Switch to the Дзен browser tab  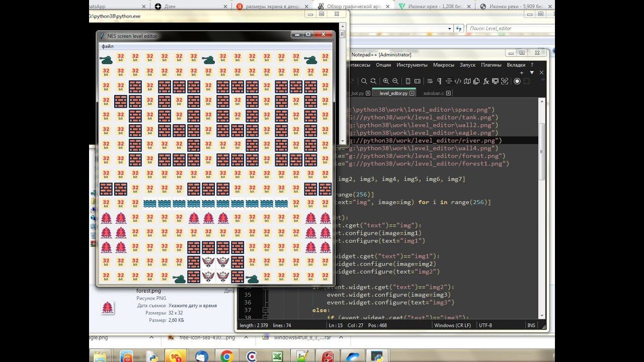pos(191,7)
